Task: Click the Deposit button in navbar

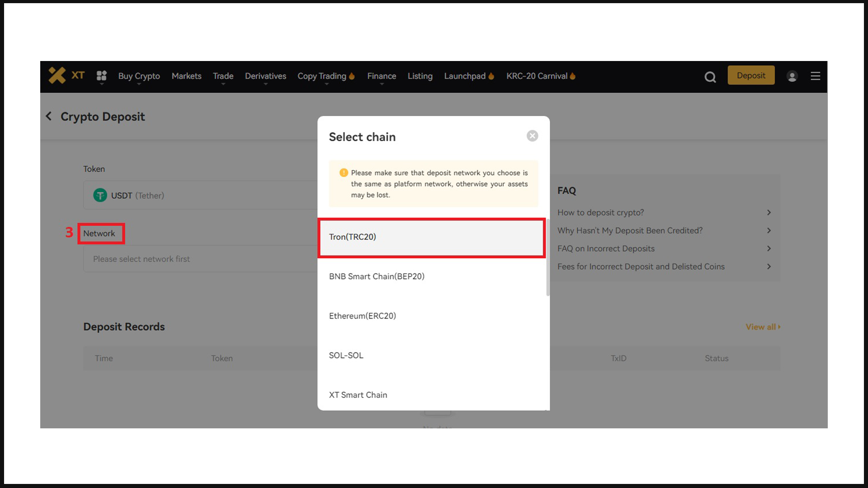Action: 750,75
